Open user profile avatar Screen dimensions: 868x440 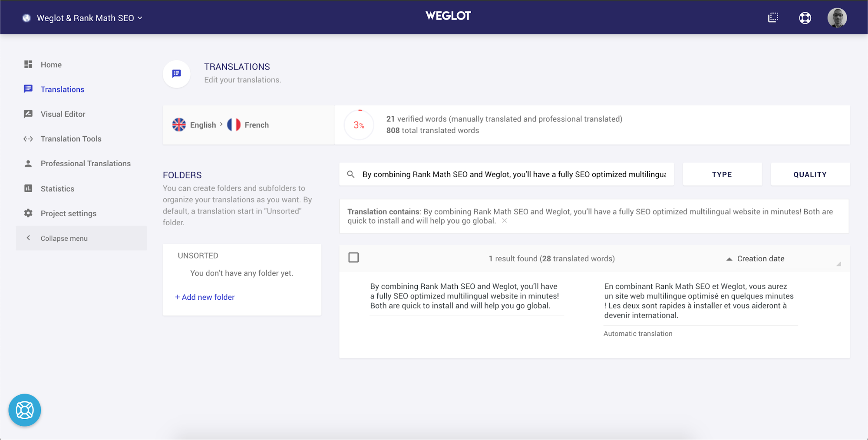click(x=837, y=18)
